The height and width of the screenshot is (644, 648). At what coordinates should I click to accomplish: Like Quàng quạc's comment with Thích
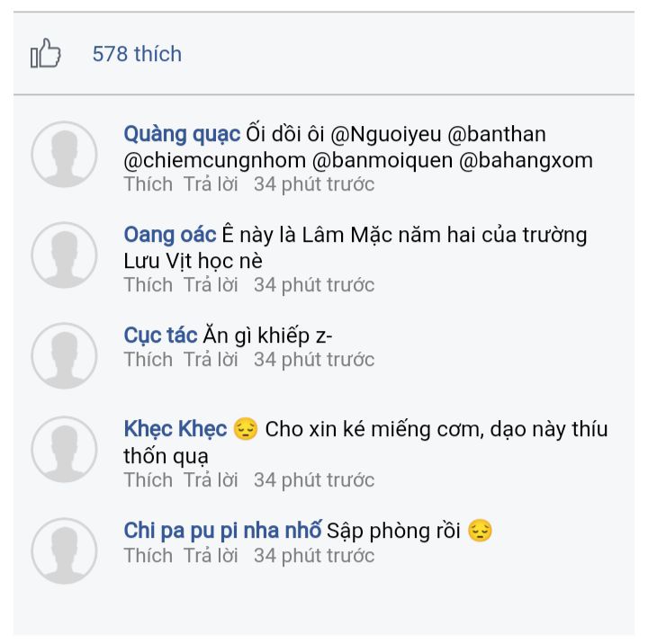tap(148, 184)
